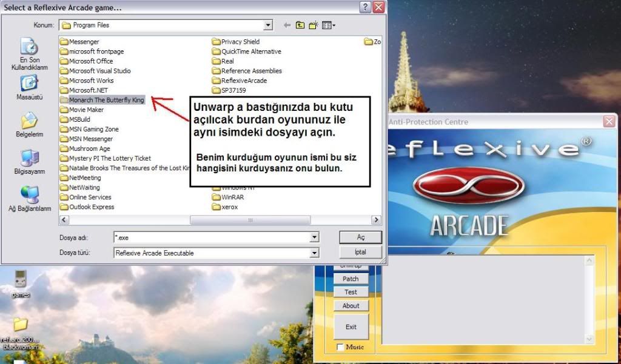Click Exit in Anti-Protection Centre
This screenshot has width=621, height=364.
(351, 327)
